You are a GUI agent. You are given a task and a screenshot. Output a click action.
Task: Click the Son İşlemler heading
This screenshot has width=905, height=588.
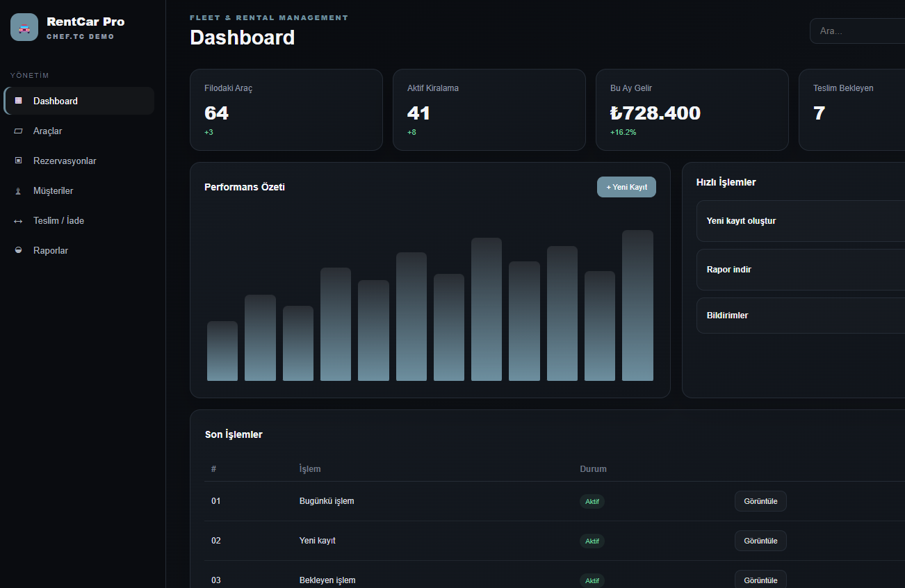point(234,434)
